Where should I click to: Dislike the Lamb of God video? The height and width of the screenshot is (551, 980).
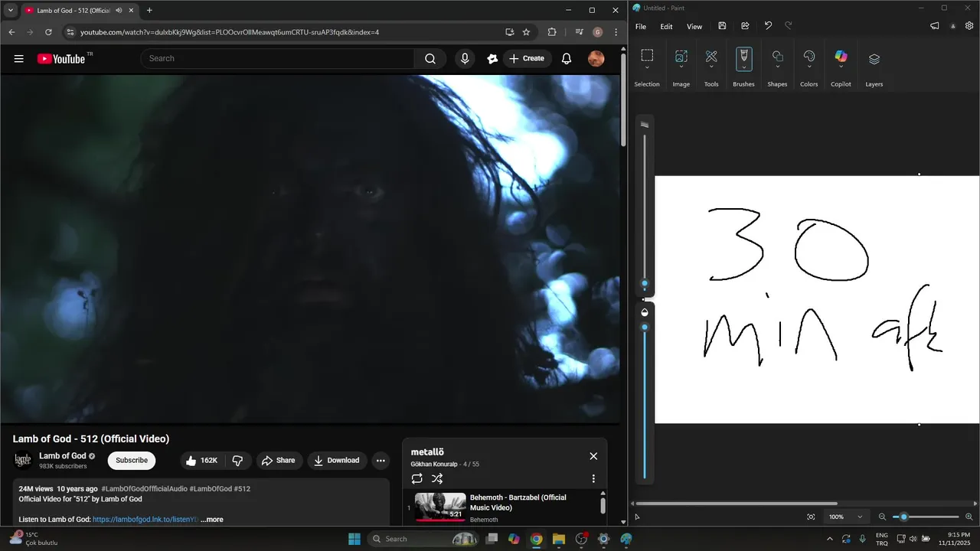pos(237,460)
